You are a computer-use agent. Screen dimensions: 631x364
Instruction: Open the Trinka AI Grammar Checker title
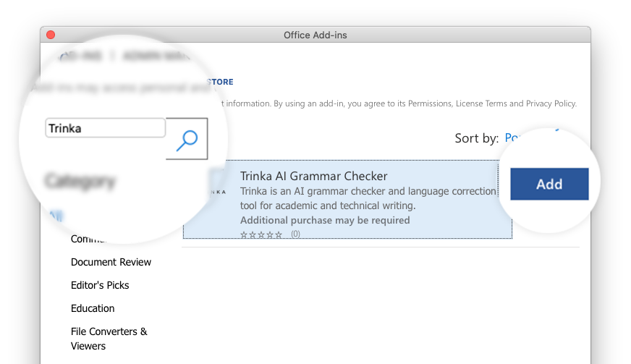pos(313,176)
